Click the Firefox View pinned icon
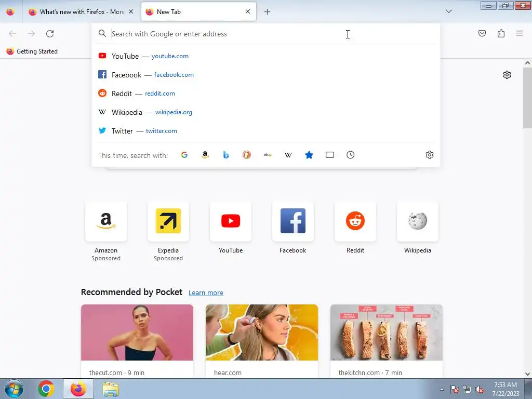 10,12
